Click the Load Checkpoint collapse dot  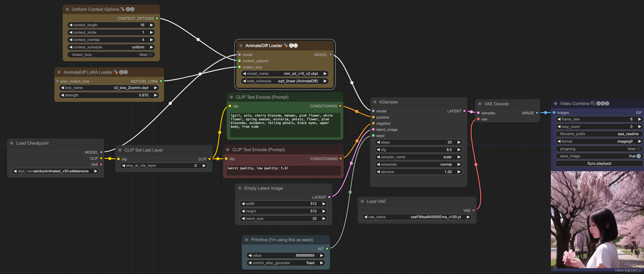12,143
